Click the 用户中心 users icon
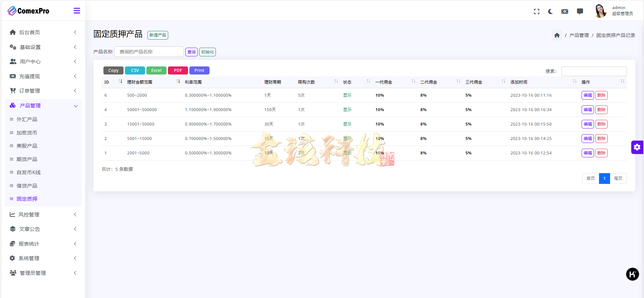 [13, 61]
